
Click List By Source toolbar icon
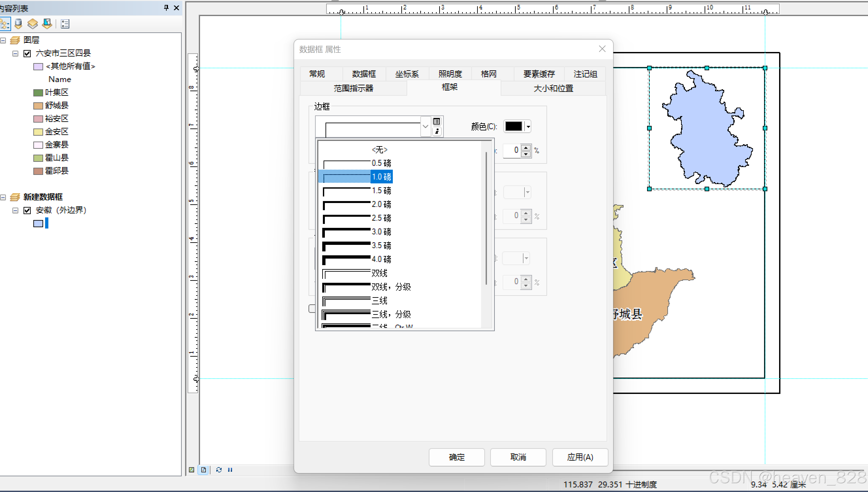tap(19, 24)
